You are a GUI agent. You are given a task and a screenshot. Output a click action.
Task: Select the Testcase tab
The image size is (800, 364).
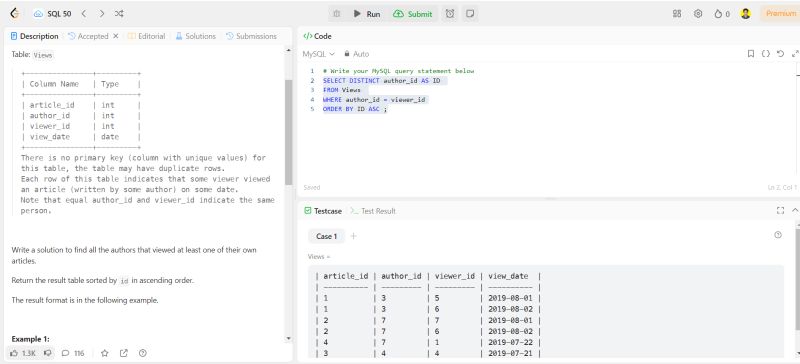(323, 211)
